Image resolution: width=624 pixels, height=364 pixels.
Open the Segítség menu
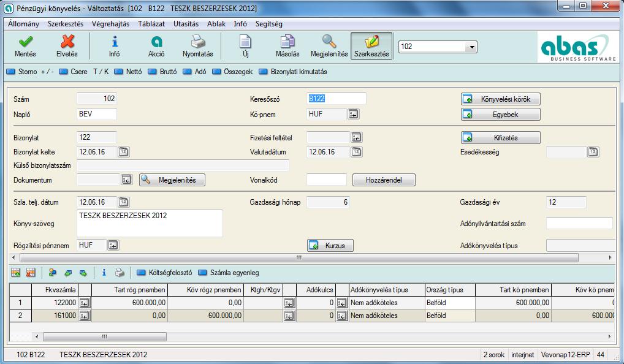click(x=269, y=24)
